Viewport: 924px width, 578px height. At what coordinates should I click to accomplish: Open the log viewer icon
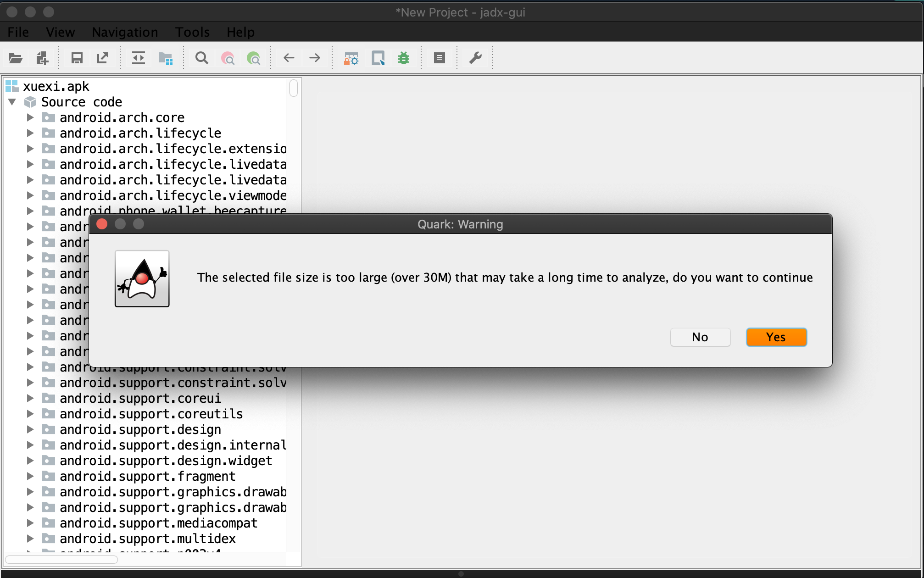click(x=439, y=58)
